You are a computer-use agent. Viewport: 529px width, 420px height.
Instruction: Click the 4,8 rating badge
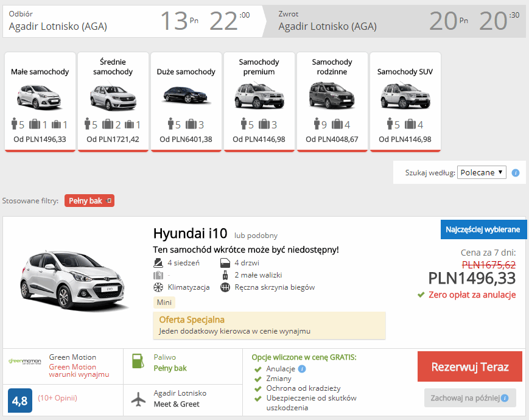[x=20, y=401]
